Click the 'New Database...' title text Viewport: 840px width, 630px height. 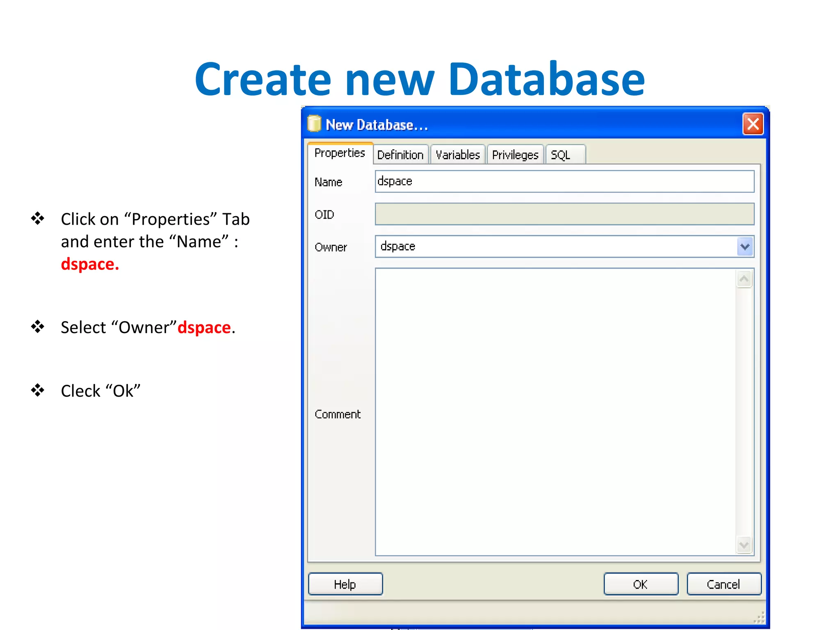pos(377,125)
